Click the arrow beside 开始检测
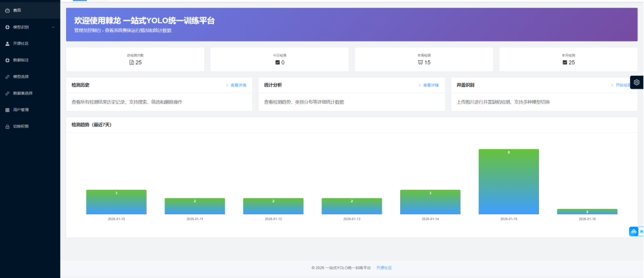The width and height of the screenshot is (644, 278). coord(612,85)
